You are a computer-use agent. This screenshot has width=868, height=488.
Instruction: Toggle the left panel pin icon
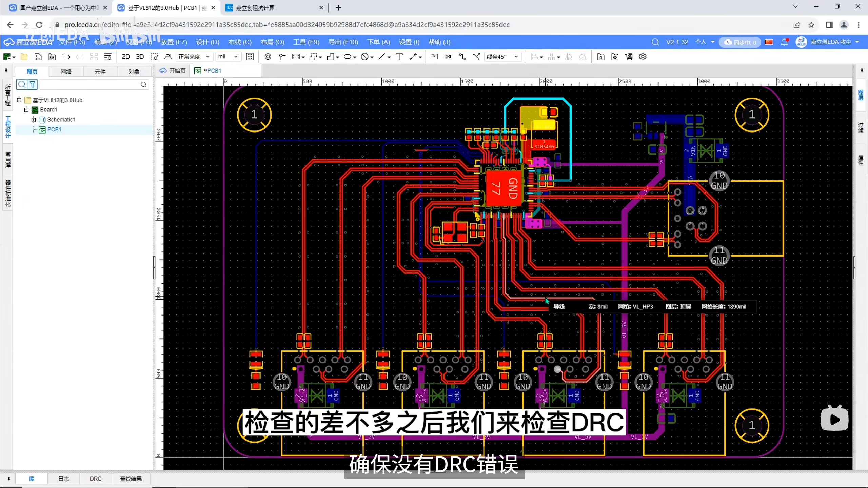[x=6, y=70]
